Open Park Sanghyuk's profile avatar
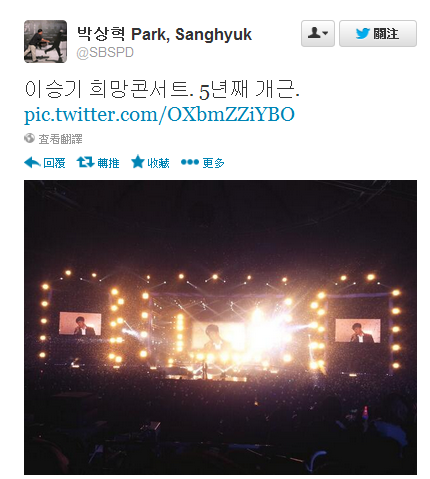The image size is (430, 479). coord(45,42)
